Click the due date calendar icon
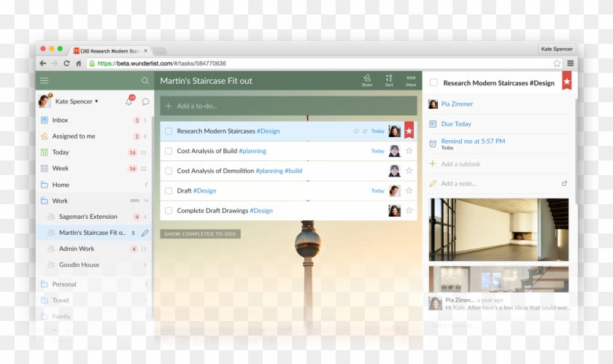This screenshot has height=364, width=613. tap(433, 124)
